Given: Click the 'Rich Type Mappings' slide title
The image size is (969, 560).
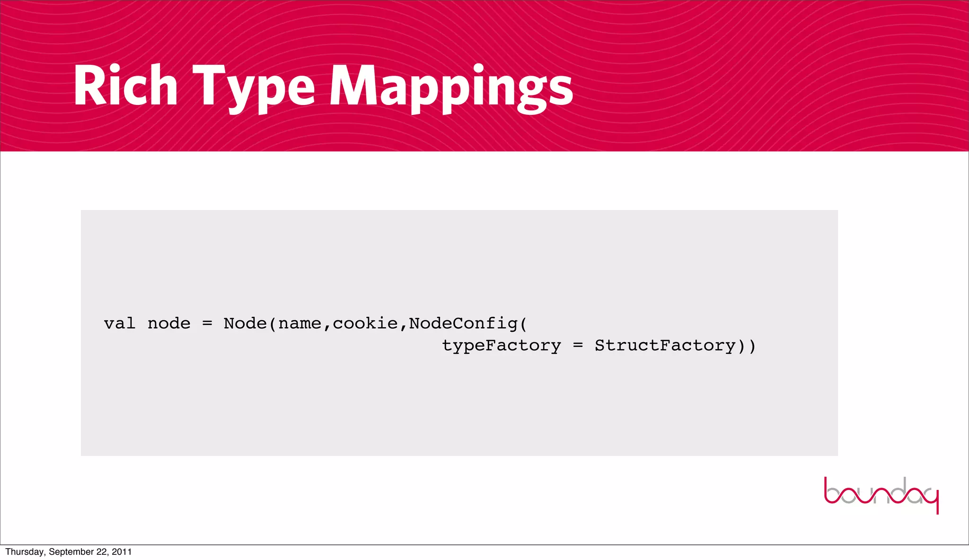Looking at the screenshot, I should (x=323, y=88).
